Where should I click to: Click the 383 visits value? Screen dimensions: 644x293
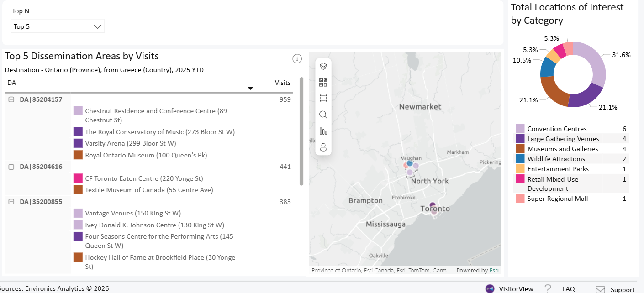click(285, 202)
